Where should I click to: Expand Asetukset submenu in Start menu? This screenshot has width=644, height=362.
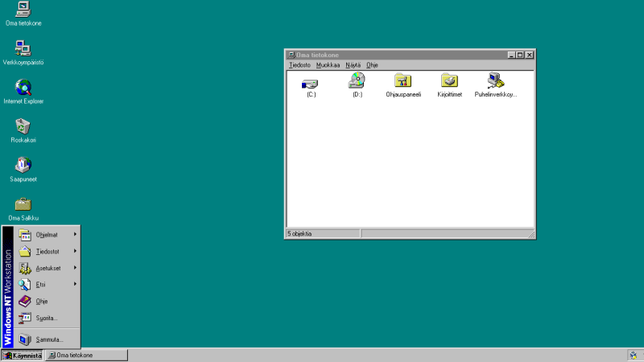pyautogui.click(x=47, y=268)
